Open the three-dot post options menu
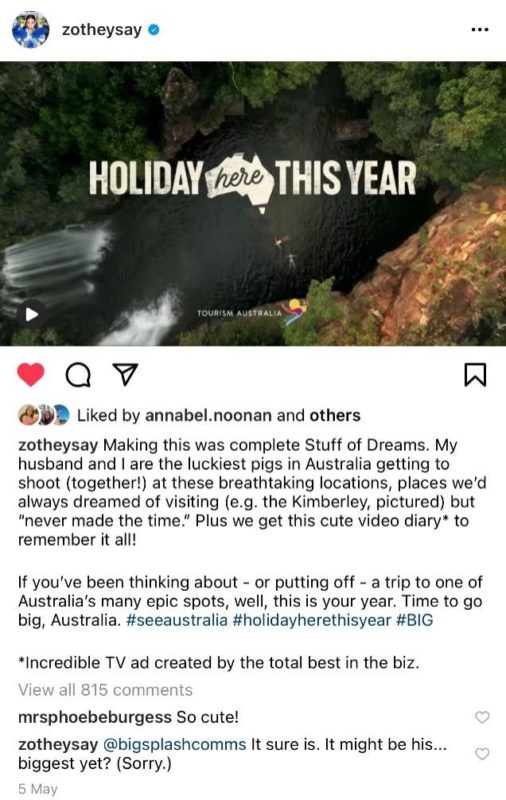The image size is (506, 800). pyautogui.click(x=479, y=30)
